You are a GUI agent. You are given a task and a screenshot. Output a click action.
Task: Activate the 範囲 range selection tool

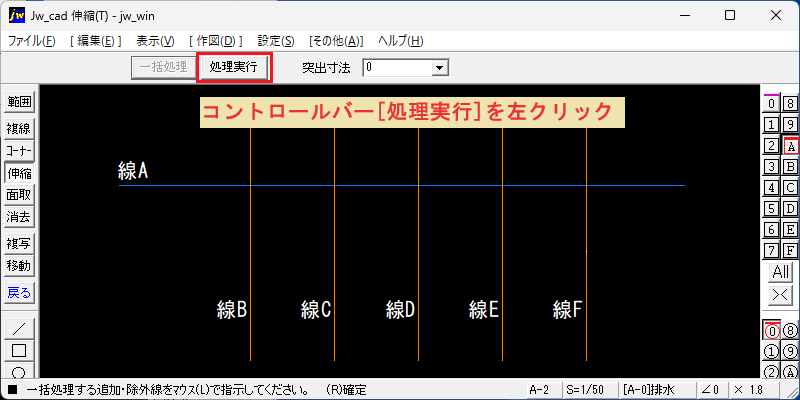point(19,102)
